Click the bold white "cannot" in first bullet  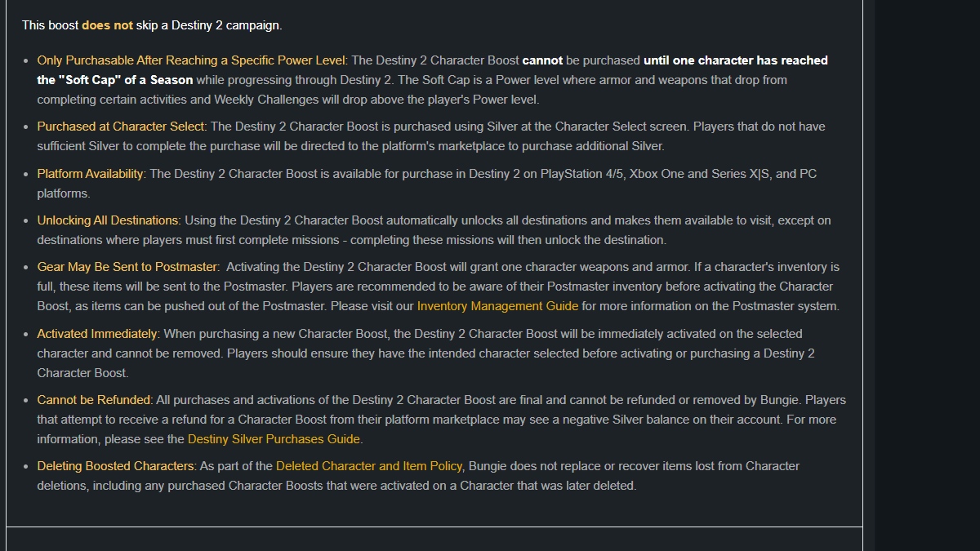coord(542,60)
